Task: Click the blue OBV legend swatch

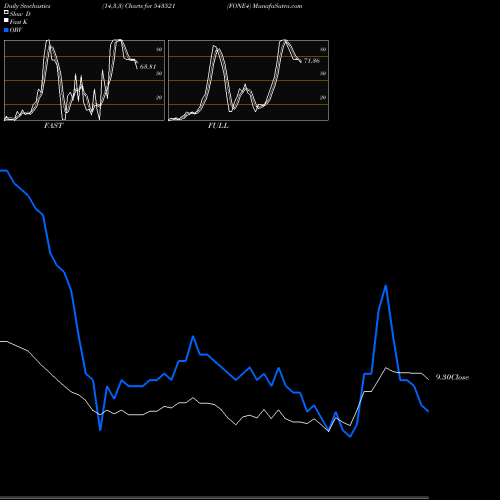Action: click(6, 30)
